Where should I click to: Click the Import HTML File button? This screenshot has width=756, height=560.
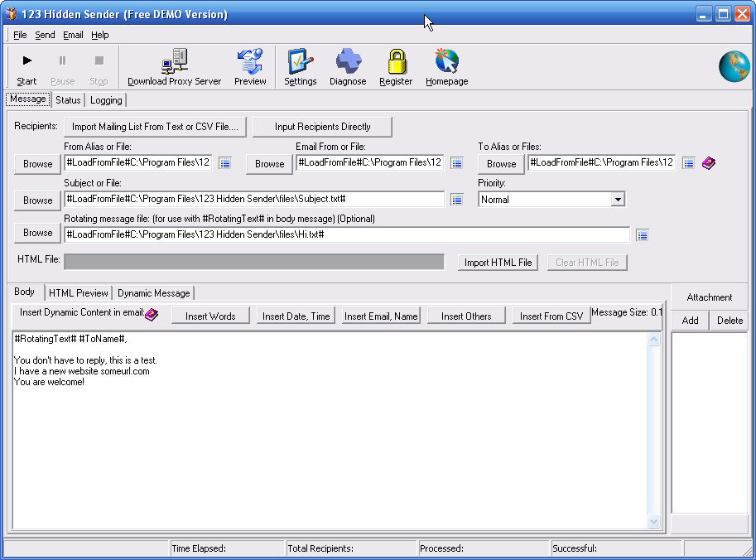498,263
